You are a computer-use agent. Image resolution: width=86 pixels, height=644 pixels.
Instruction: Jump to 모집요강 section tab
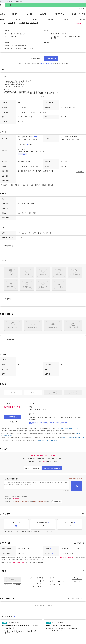point(3,20)
